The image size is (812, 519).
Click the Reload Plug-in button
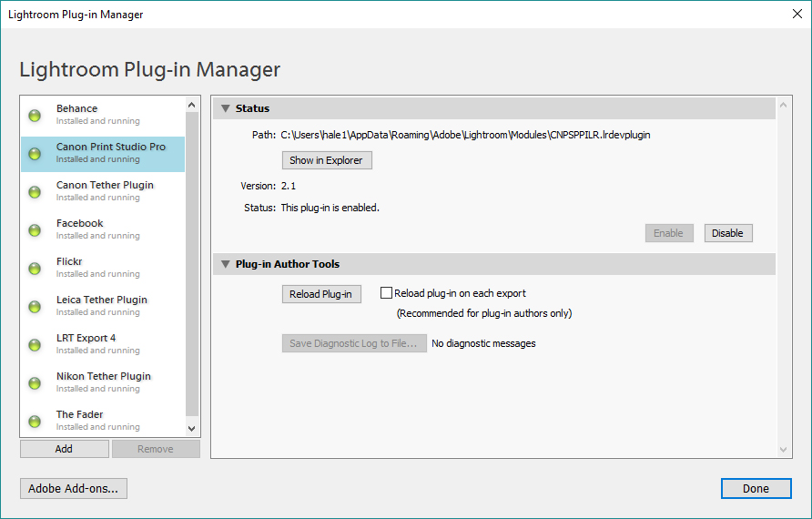320,294
